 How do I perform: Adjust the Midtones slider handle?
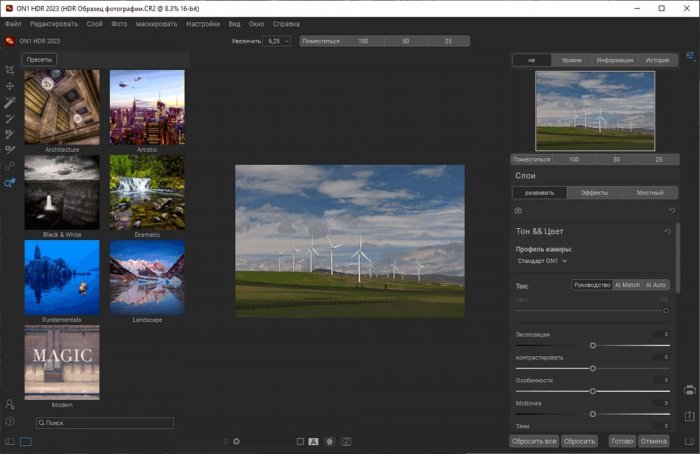[593, 414]
